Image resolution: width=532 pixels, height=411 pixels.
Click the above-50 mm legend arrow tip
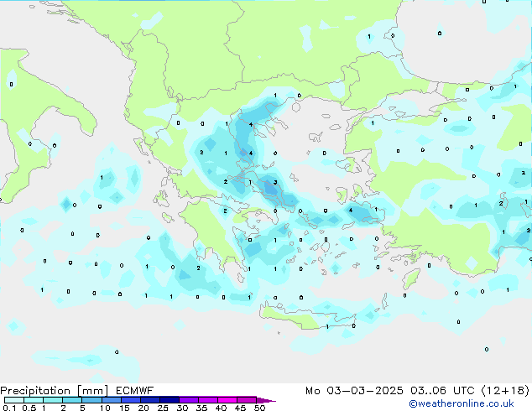coord(266,400)
